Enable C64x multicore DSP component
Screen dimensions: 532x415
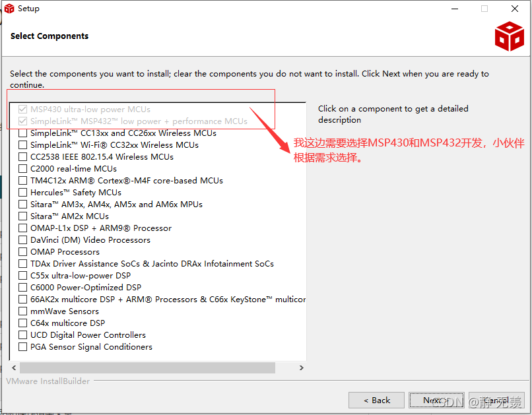point(22,323)
